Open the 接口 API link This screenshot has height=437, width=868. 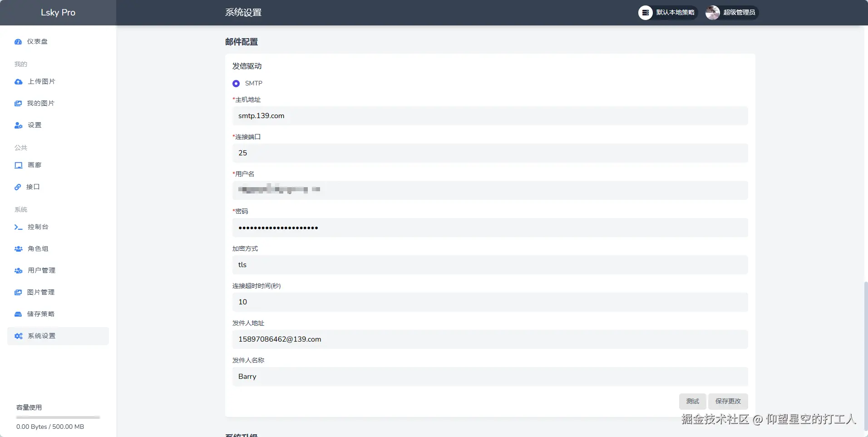pos(58,187)
